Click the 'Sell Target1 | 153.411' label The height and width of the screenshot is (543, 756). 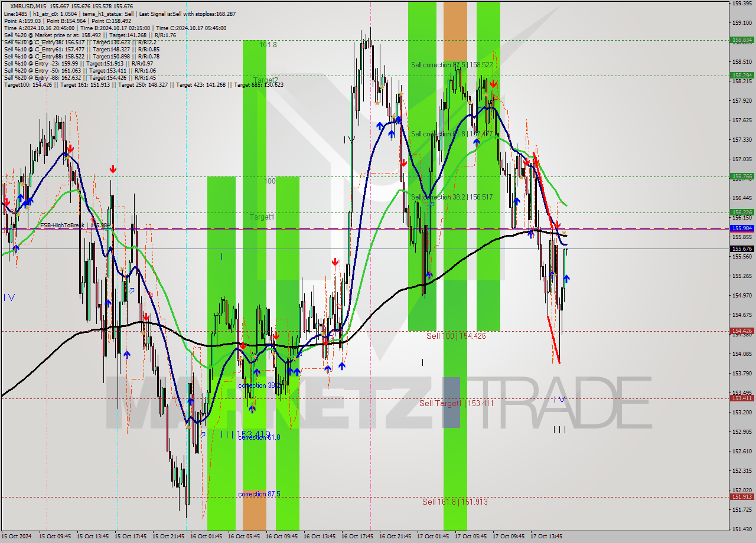tap(456, 403)
